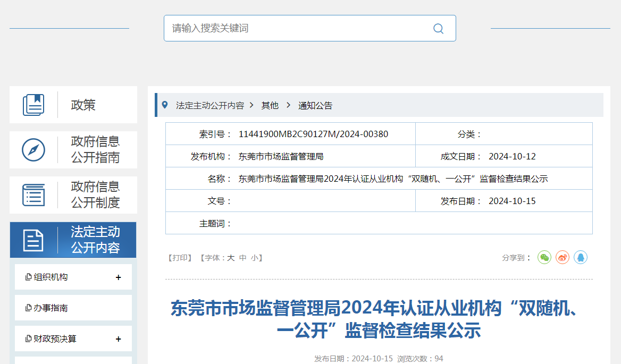
Task: Share article to QQ
Action: (x=581, y=258)
